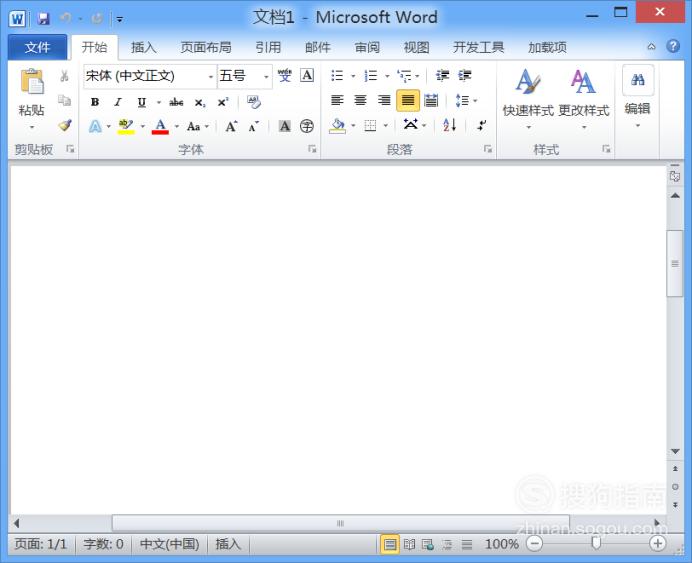Viewport: 692px width, 563px height.
Task: Switch to the View tab
Action: 417,47
